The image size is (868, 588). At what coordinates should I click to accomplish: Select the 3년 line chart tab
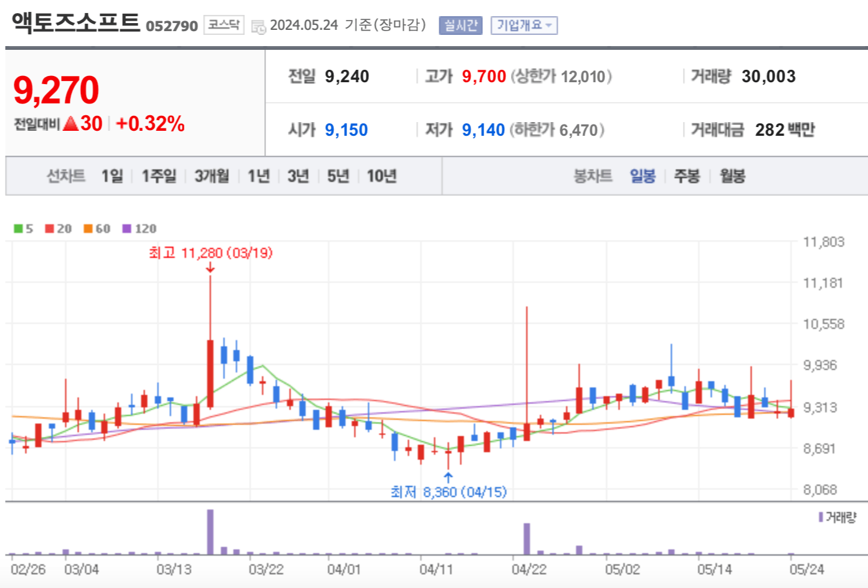298,176
